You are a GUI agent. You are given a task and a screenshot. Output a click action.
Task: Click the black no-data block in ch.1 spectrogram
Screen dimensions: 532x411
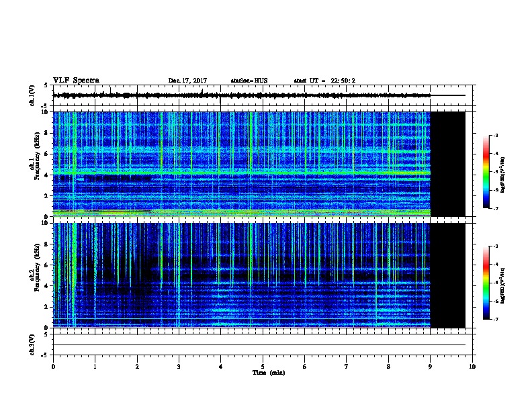tap(448, 164)
